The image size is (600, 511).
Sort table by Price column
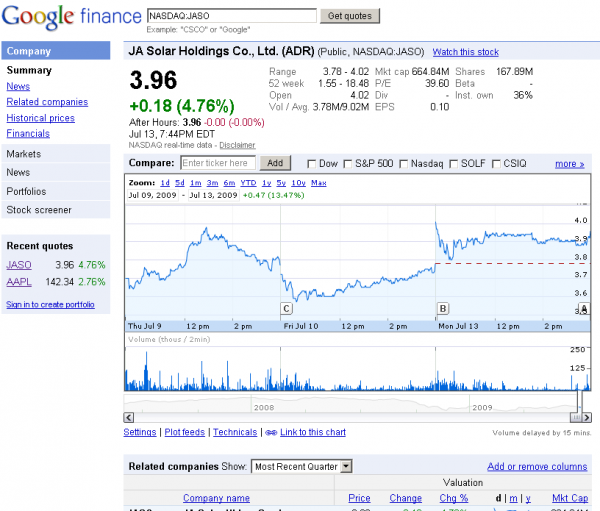359,498
